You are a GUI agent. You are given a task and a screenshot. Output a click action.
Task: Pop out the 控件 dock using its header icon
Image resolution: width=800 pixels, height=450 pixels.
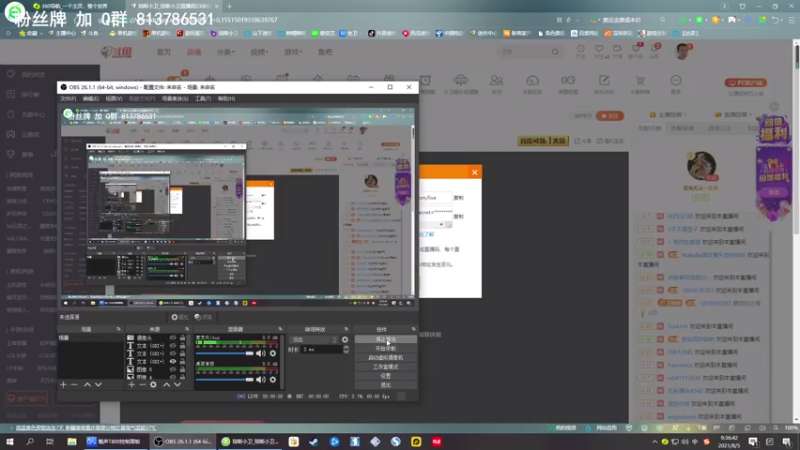[x=413, y=329]
